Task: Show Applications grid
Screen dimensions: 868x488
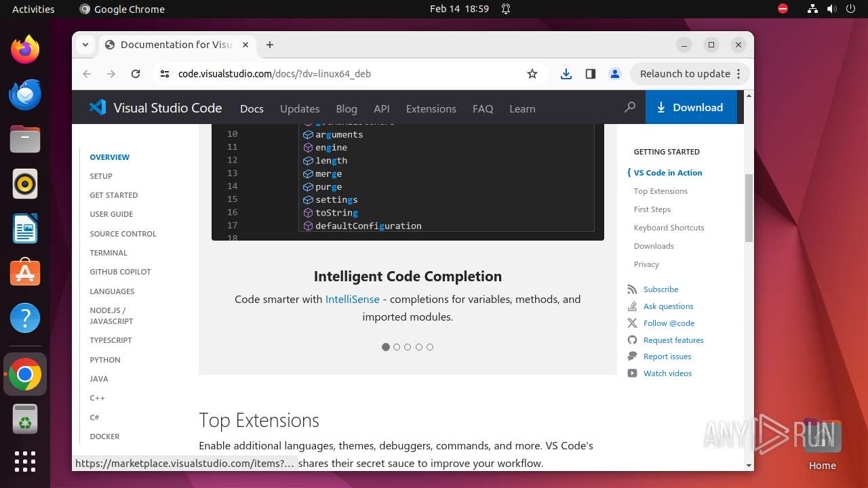Action: 25,462
